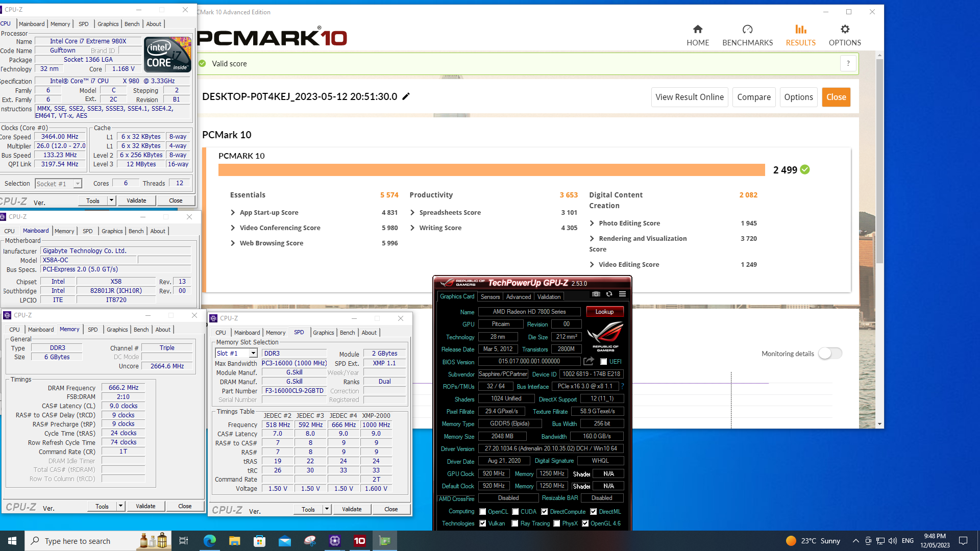Toggle DirectCompute checkbox

545,512
